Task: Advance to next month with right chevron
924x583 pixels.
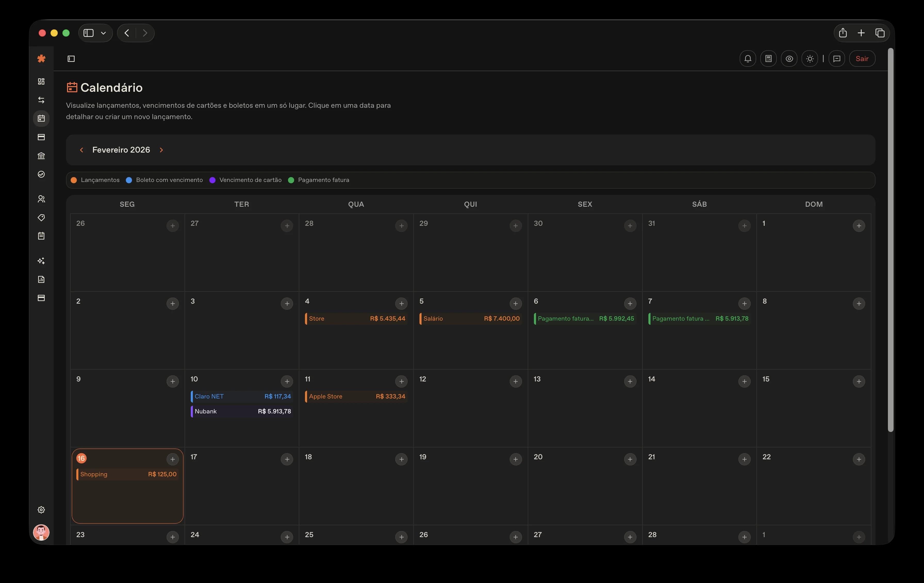Action: (x=161, y=150)
